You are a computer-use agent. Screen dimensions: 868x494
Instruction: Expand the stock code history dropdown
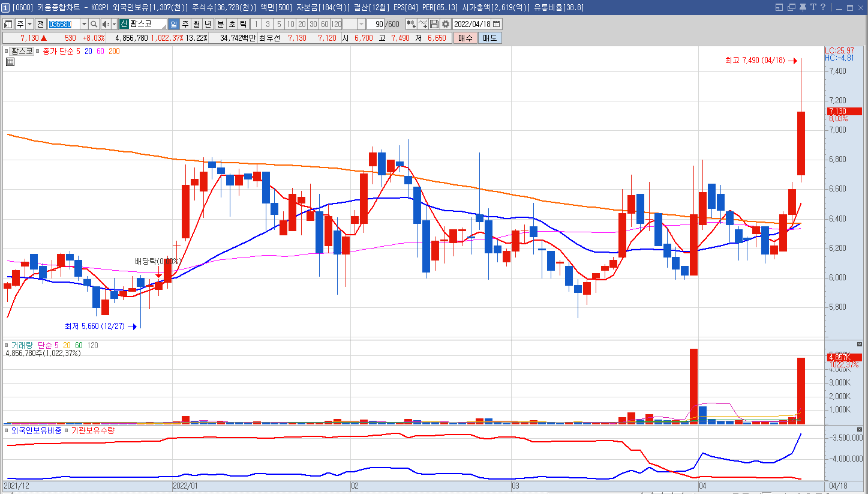coord(85,24)
